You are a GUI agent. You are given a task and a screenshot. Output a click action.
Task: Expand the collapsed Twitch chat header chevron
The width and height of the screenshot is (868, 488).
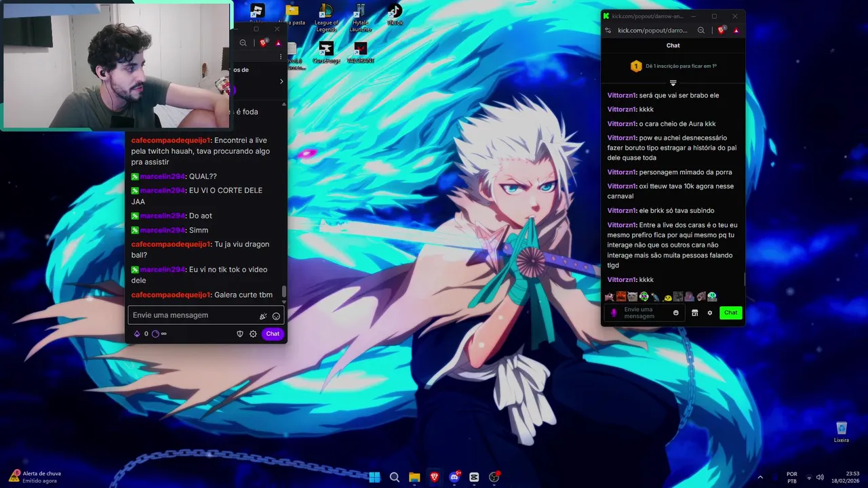tap(281, 81)
